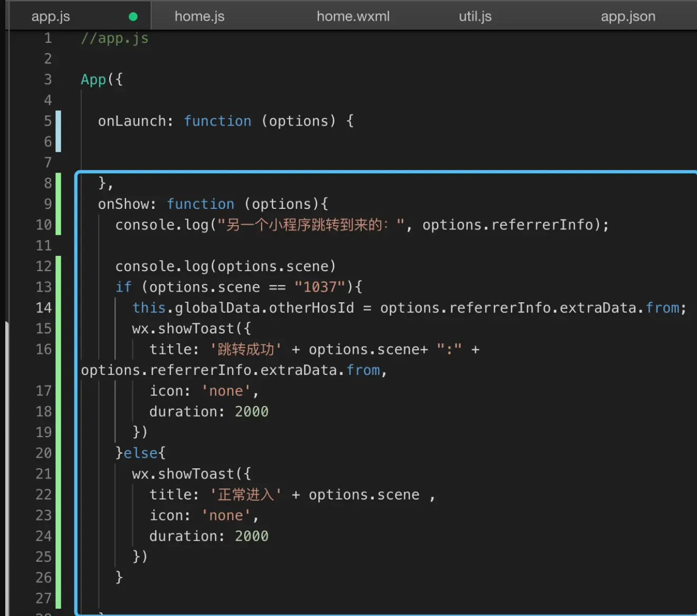697x616 pixels.
Task: Click the Chinese log string on line 10
Action: [311, 225]
